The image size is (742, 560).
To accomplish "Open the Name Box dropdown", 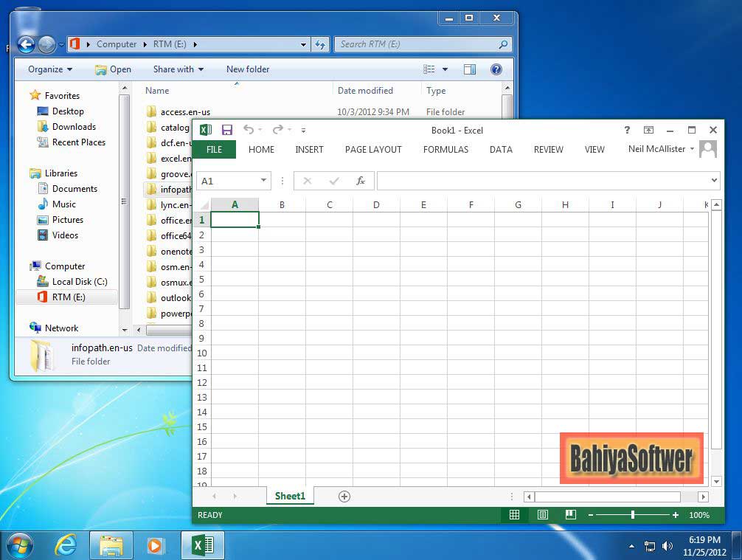I will click(263, 180).
